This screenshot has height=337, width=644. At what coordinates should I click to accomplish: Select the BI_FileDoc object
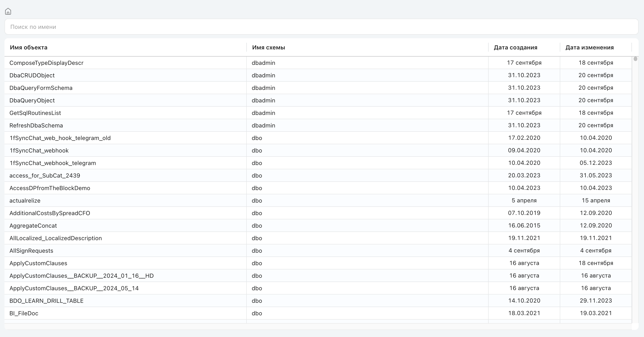[24, 313]
